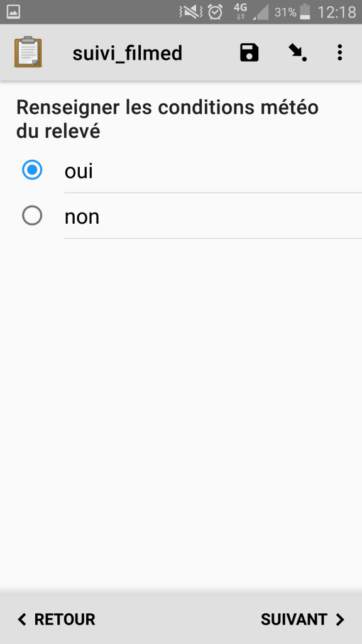The height and width of the screenshot is (644, 362).
Task: Tap the 12:18 clock in status bar
Action: (337, 12)
